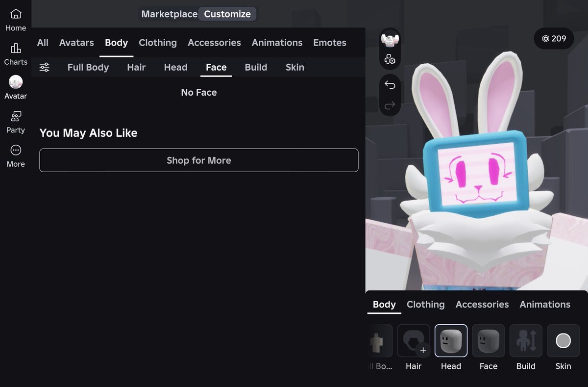Image resolution: width=588 pixels, height=387 pixels.
Task: Select the Skin subtab
Action: click(x=295, y=67)
